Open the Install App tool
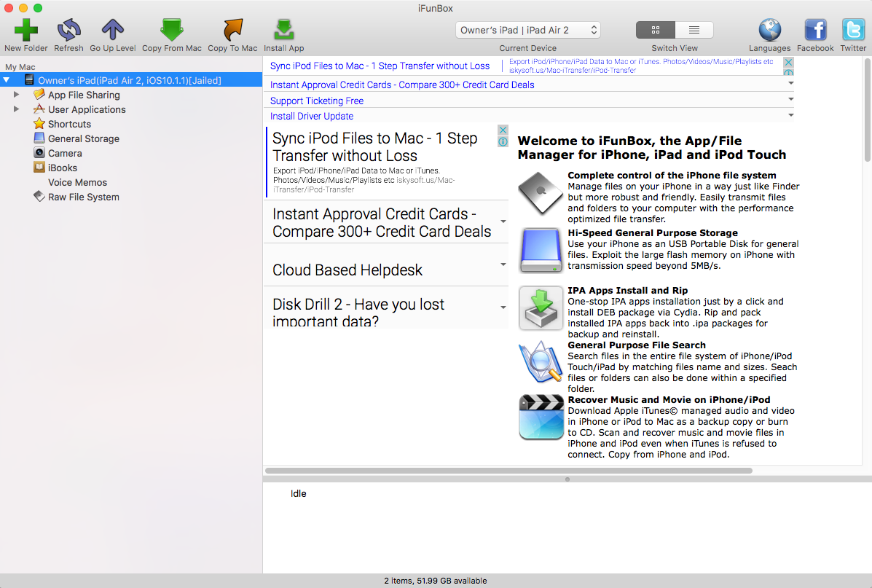872x588 pixels. (283, 30)
